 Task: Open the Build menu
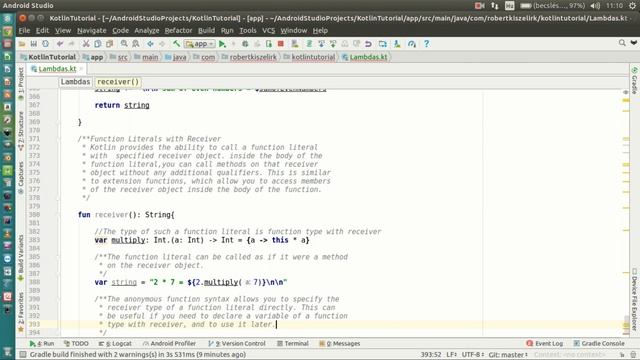pos(206,31)
